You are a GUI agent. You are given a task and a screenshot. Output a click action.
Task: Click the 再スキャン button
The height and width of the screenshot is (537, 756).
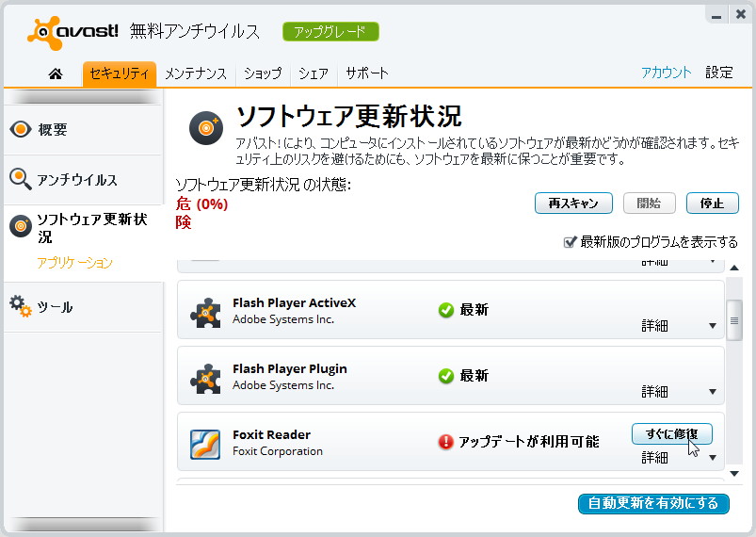pyautogui.click(x=573, y=203)
